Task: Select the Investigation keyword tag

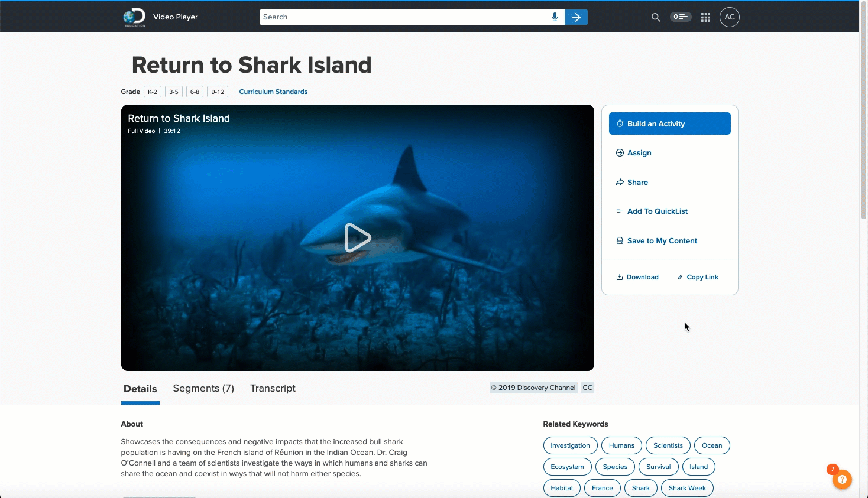Action: coord(570,445)
